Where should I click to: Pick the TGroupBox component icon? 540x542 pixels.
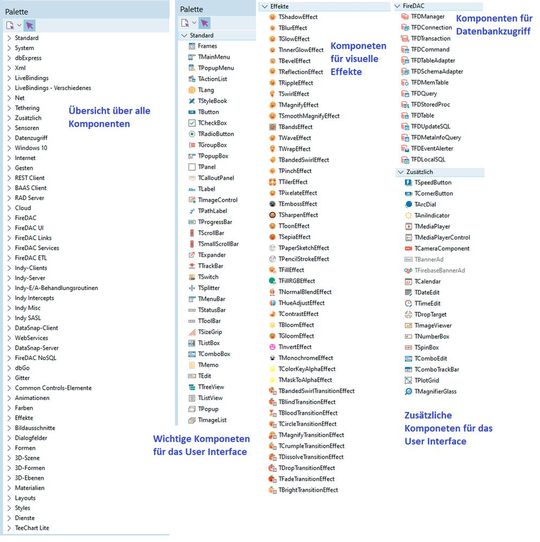[192, 145]
